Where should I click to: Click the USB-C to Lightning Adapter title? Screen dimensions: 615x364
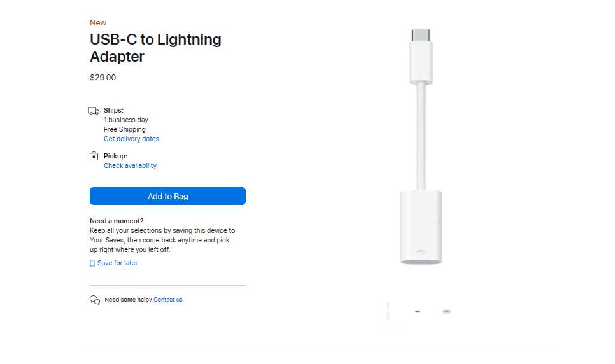[155, 48]
